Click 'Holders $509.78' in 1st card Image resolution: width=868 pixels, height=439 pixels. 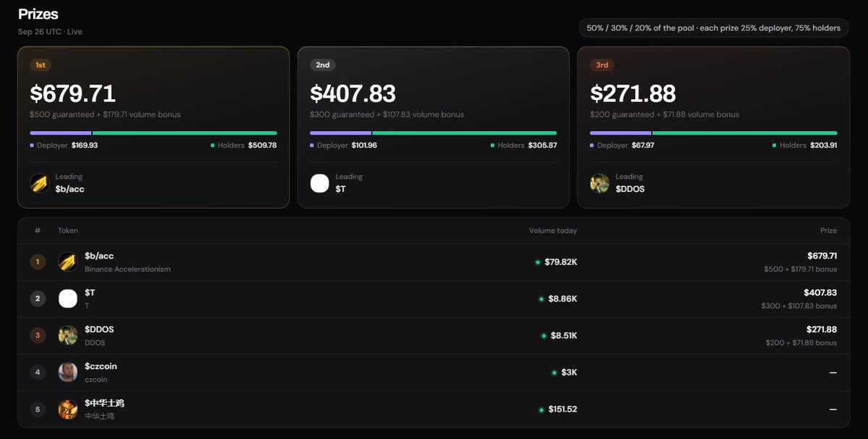243,145
